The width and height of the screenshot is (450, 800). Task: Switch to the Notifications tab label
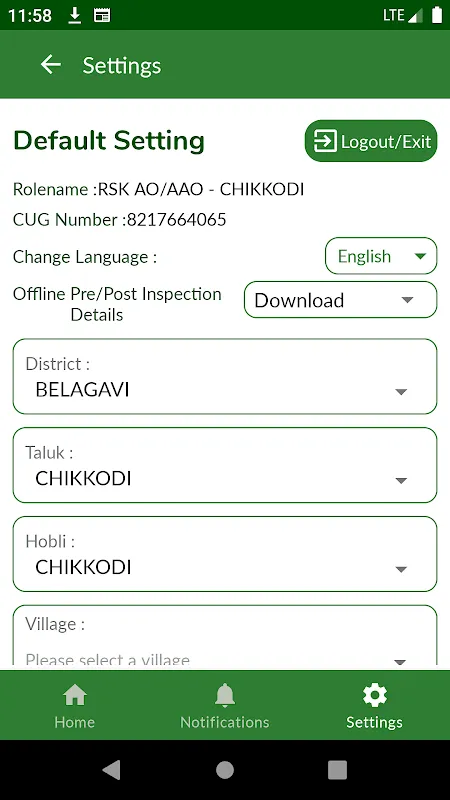tap(224, 722)
